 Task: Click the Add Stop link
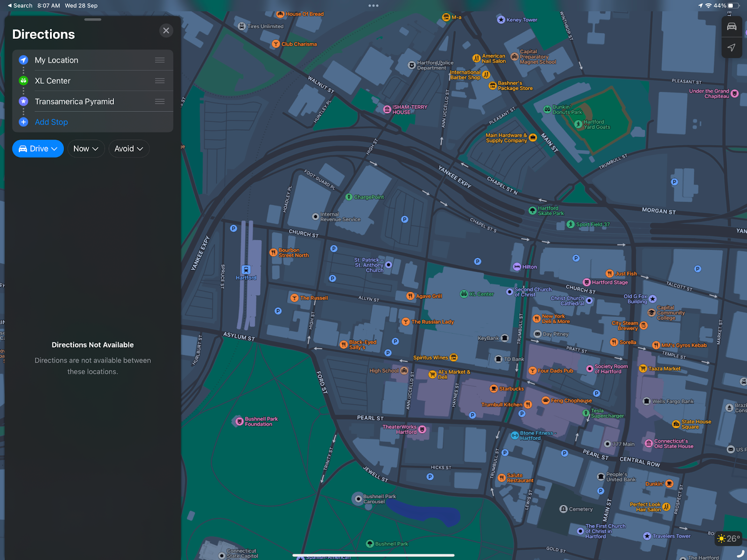point(51,122)
